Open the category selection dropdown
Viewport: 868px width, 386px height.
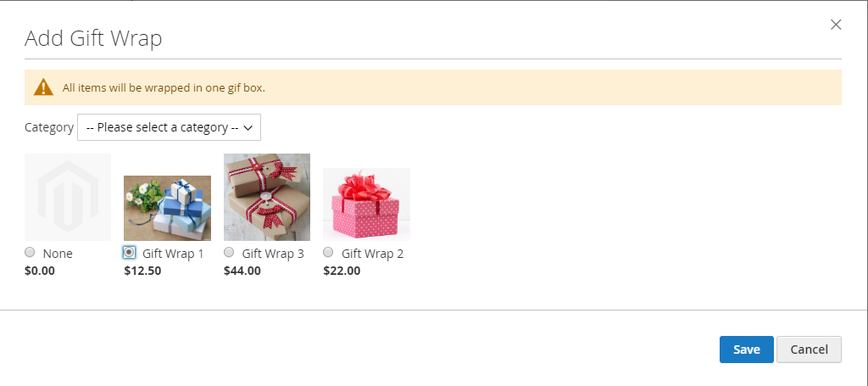tap(169, 127)
